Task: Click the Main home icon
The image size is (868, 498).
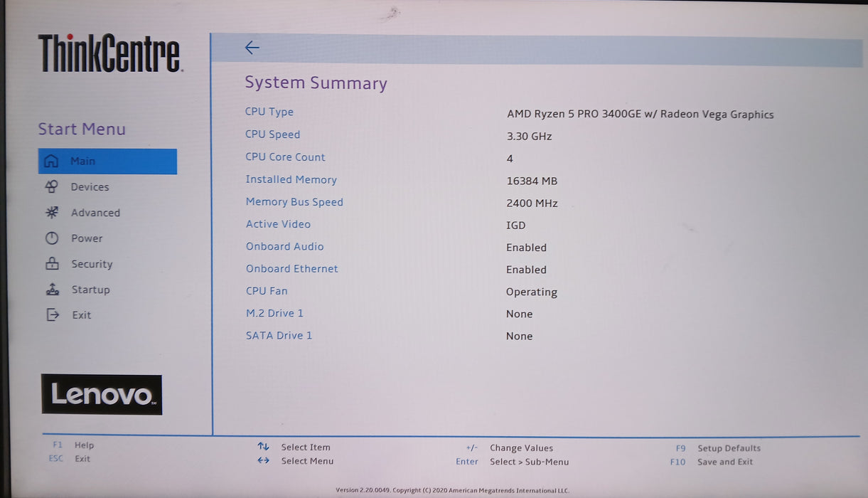Action: [51, 161]
